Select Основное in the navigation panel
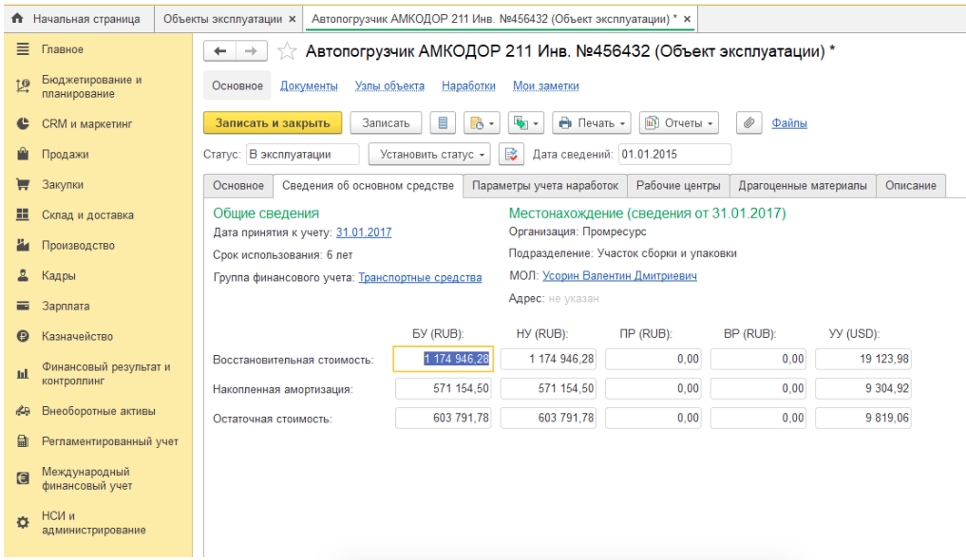The height and width of the screenshot is (560, 966). click(237, 86)
